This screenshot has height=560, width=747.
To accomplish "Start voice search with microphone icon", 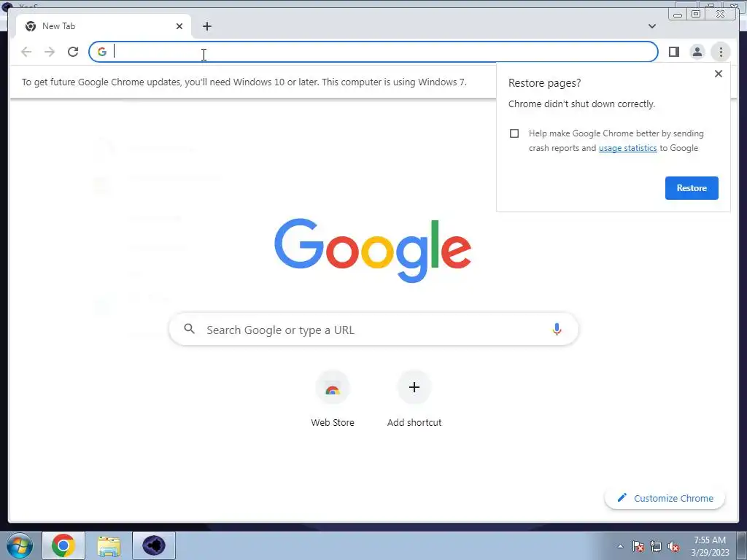I will [x=557, y=329].
